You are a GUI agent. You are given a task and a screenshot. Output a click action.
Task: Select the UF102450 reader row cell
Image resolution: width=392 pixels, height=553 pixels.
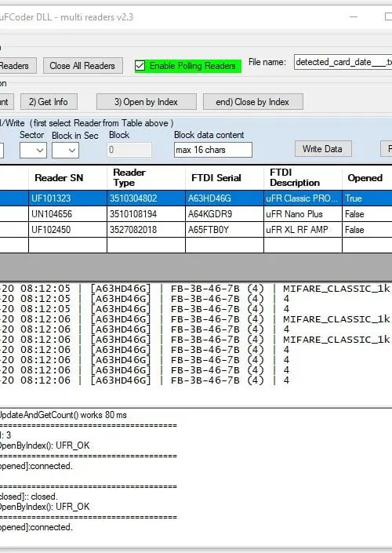pyautogui.click(x=67, y=230)
